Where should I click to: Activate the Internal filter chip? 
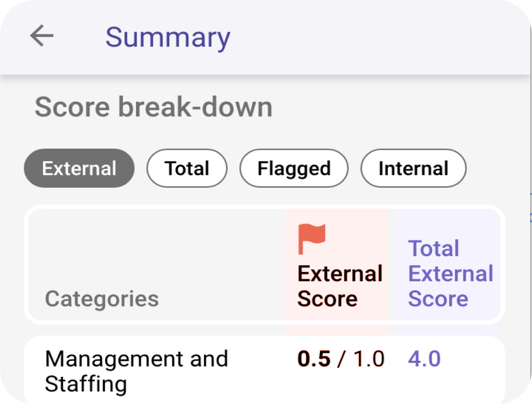click(x=413, y=168)
